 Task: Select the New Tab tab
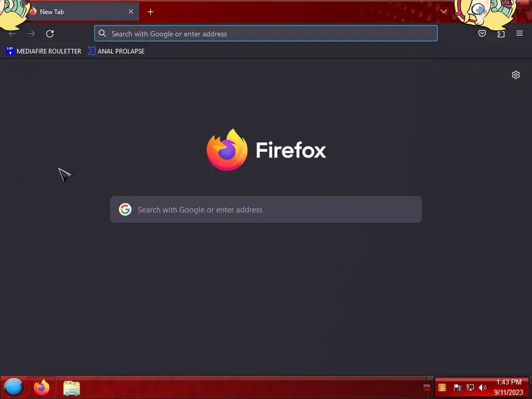tap(82, 11)
